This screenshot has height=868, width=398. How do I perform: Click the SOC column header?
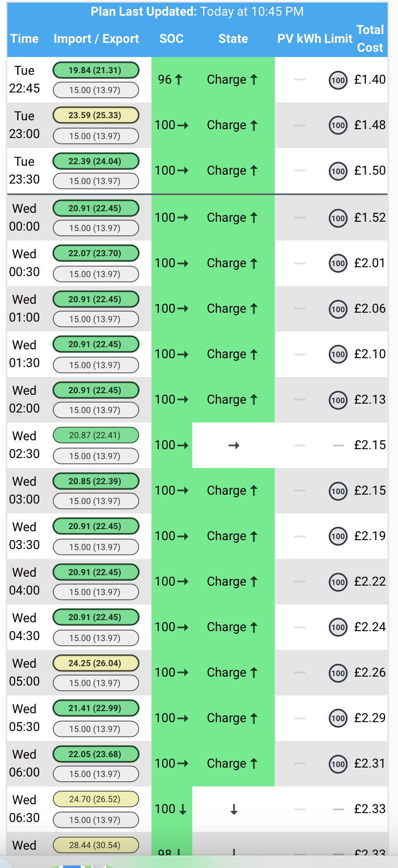pos(171,39)
